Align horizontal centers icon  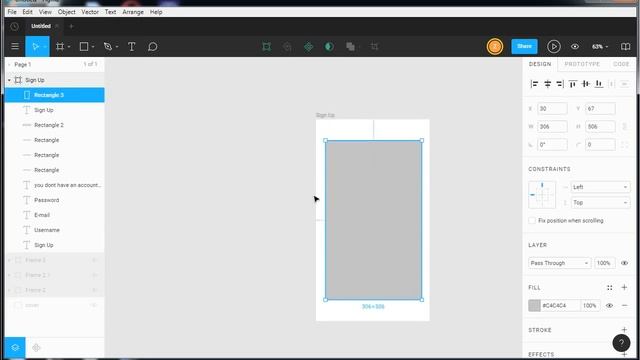pos(547,84)
